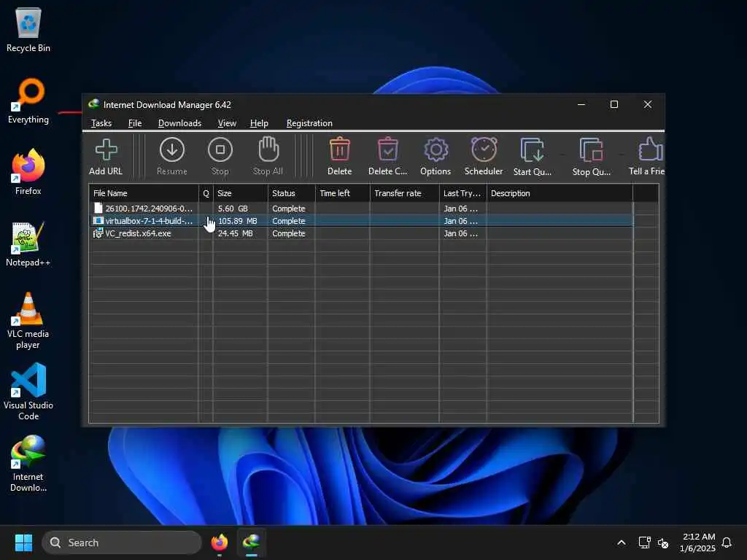
Task: Open Recycle Bin on desktop
Action: point(28,29)
